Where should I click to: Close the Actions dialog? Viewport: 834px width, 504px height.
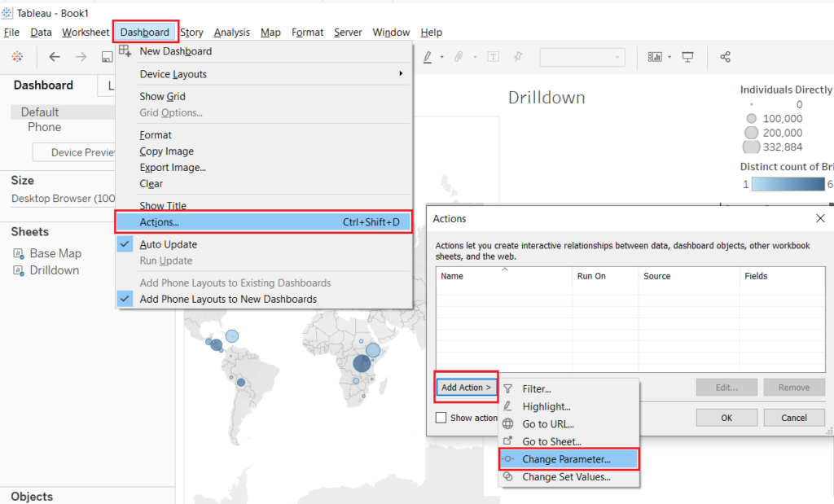(820, 218)
